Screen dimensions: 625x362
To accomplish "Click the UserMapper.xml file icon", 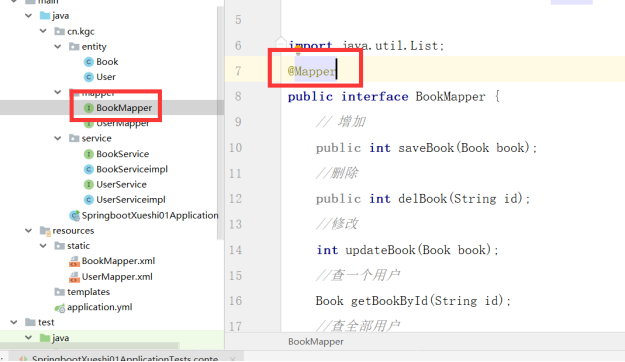I will [75, 277].
